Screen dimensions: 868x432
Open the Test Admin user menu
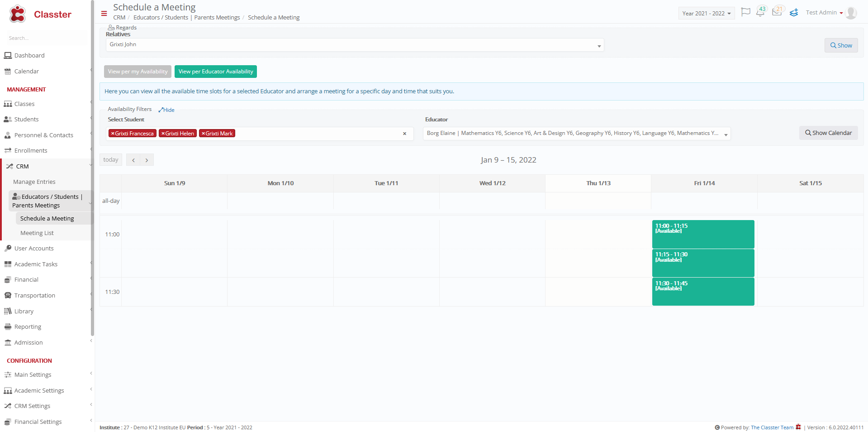824,13
